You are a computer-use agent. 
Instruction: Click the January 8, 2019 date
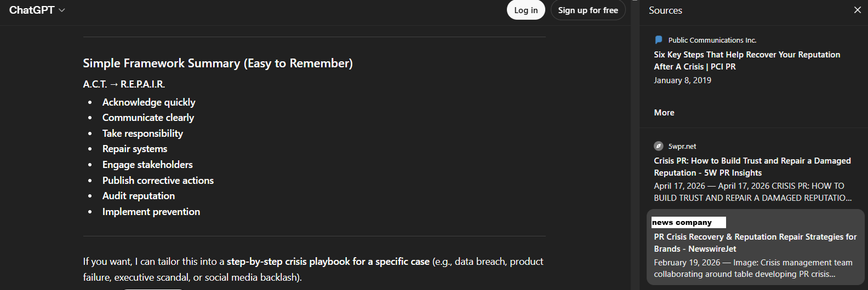coord(682,80)
